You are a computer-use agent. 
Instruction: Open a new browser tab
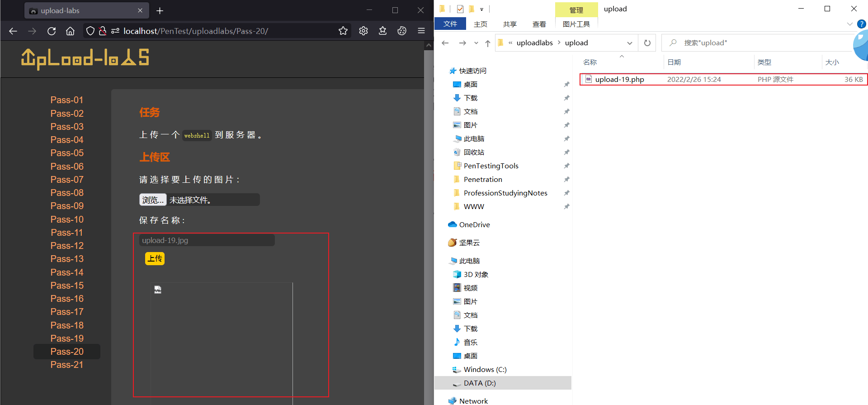click(160, 10)
